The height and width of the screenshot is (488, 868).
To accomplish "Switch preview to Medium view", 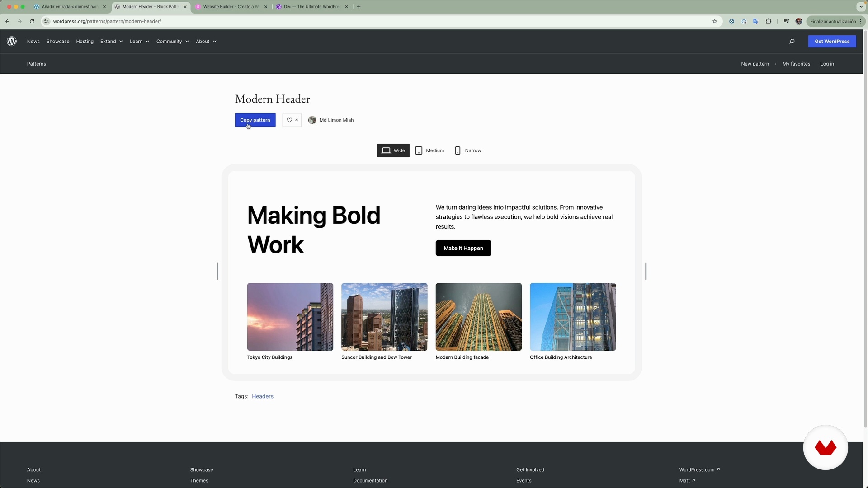I will [x=429, y=150].
